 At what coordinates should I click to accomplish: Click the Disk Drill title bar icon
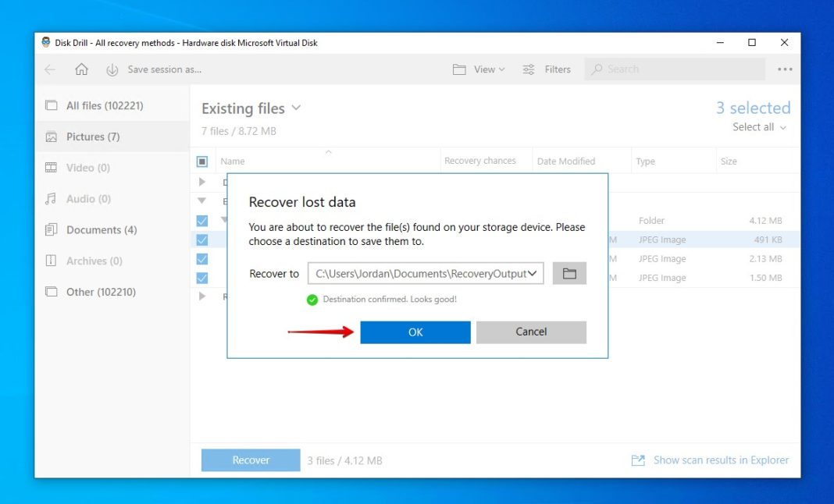pyautogui.click(x=46, y=43)
